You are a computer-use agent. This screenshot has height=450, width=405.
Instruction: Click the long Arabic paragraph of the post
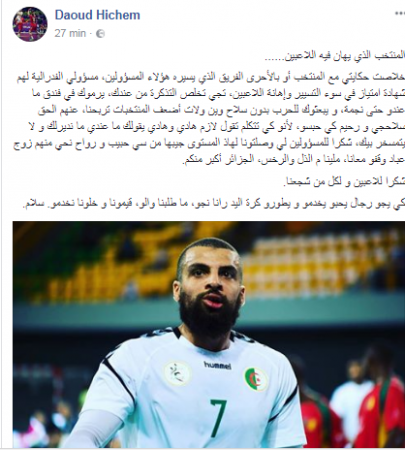209,119
